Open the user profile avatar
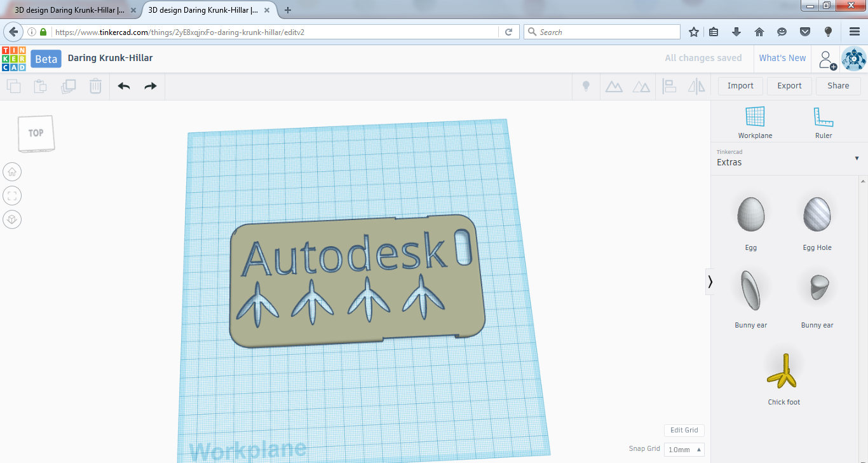The width and height of the screenshot is (868, 463). tap(854, 59)
